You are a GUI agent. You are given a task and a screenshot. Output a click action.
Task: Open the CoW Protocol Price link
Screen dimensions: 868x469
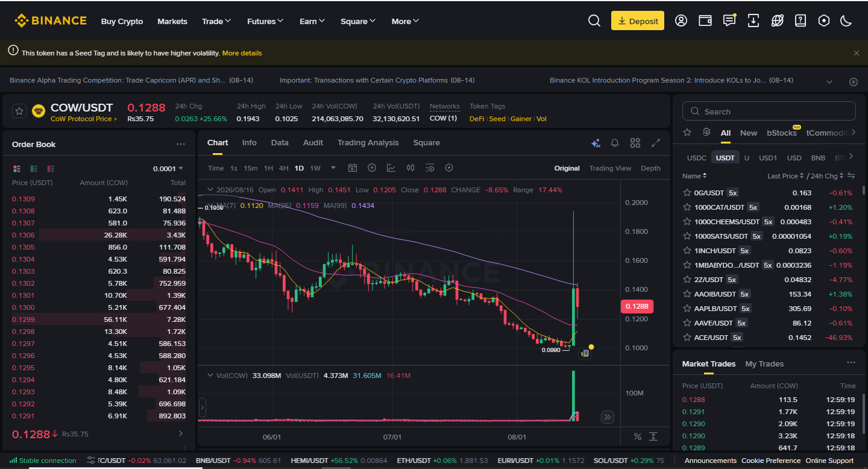coord(84,119)
